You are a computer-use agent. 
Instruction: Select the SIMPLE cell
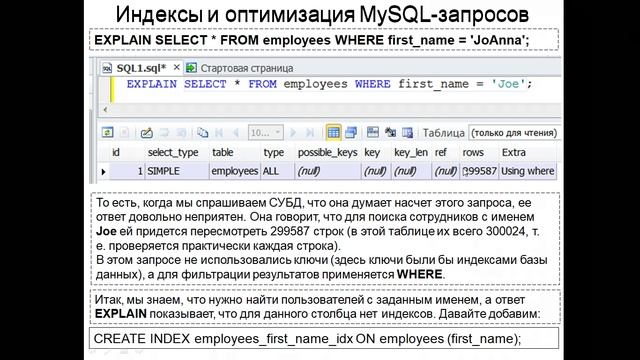click(x=177, y=171)
